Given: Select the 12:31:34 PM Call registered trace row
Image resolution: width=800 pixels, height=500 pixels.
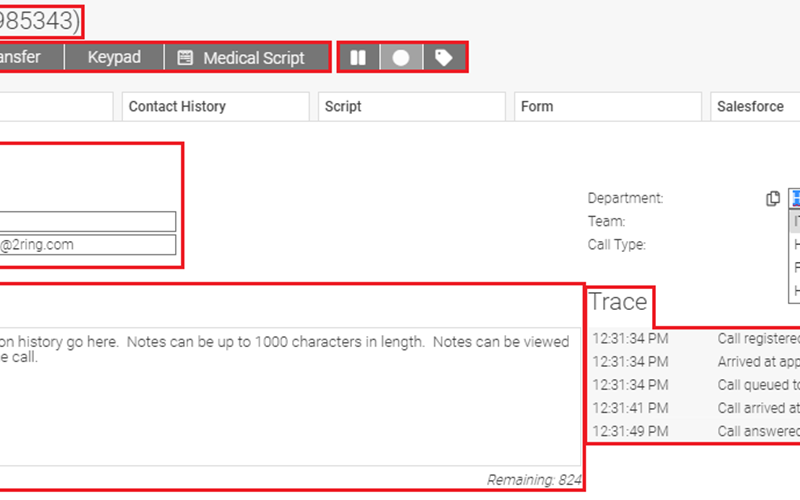Looking at the screenshot, I should (x=695, y=338).
